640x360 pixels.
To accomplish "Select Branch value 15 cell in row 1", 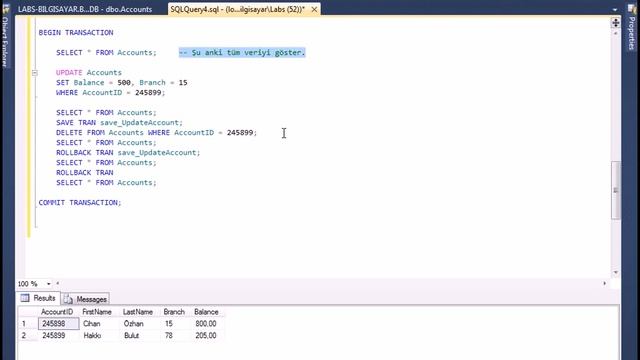I will click(176, 324).
